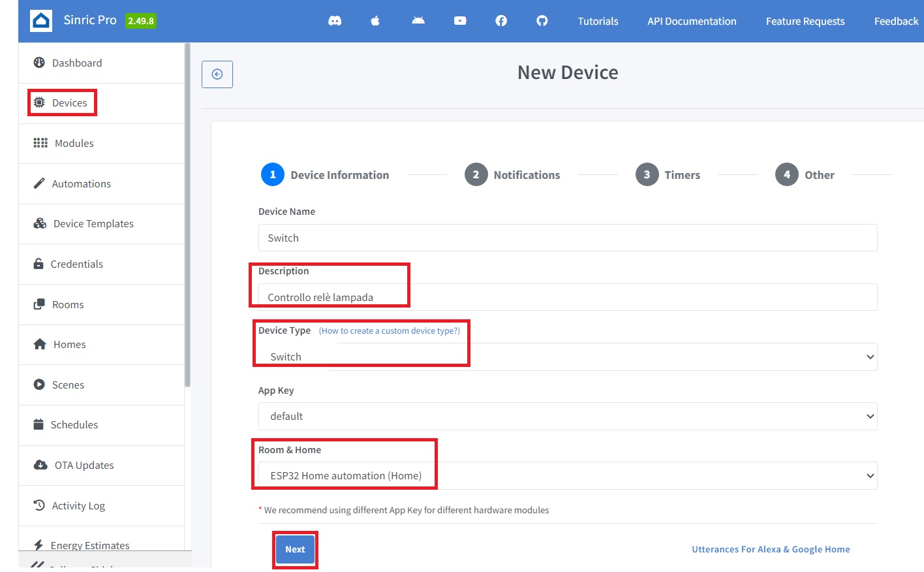The image size is (924, 572).
Task: Click the Sinric Pro home logo
Action: (41, 21)
